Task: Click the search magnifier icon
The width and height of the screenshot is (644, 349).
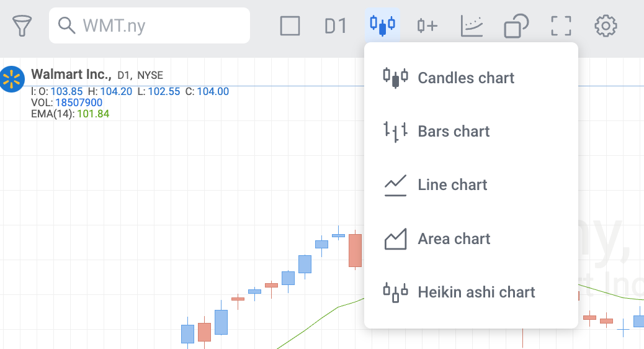Action: click(x=66, y=25)
